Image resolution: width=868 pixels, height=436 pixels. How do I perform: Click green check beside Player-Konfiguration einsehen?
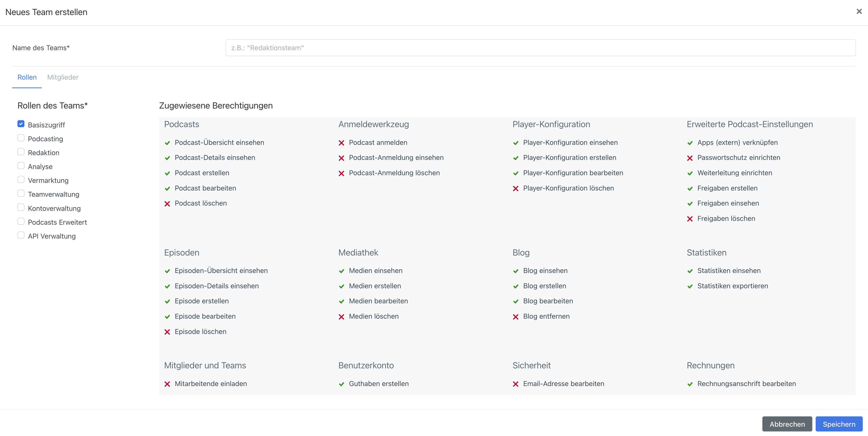[x=515, y=143]
